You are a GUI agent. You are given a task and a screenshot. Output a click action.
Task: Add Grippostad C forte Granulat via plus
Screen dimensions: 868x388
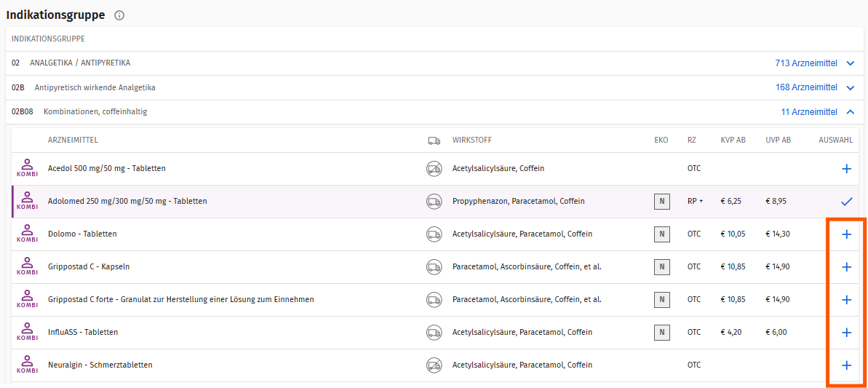point(846,299)
